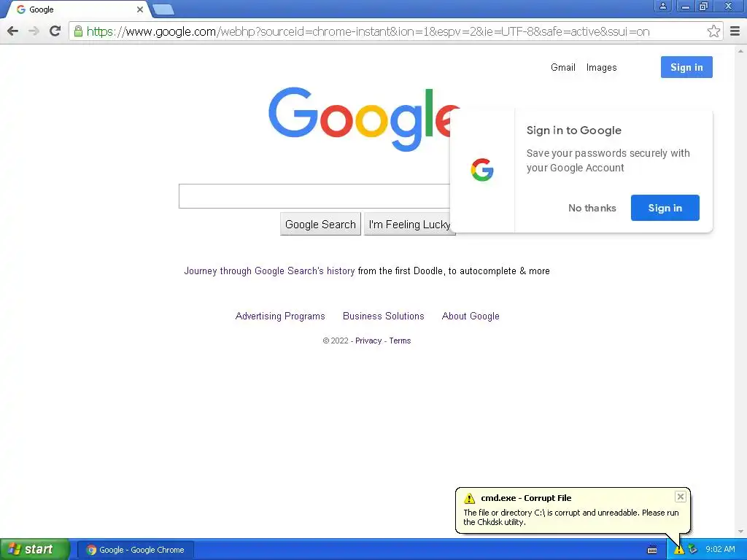Open Journey through Google Search's history link
Screen dimensions: 747x560
tap(270, 271)
